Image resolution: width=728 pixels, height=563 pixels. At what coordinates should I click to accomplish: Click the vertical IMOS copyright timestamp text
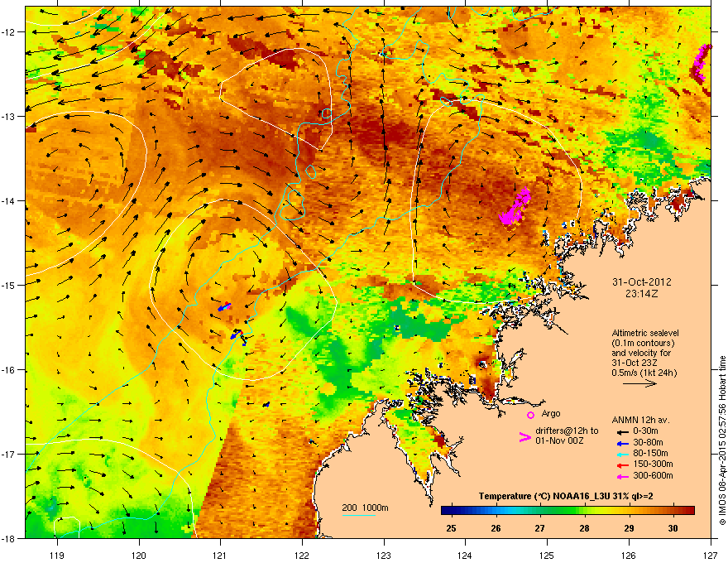[x=722, y=440]
